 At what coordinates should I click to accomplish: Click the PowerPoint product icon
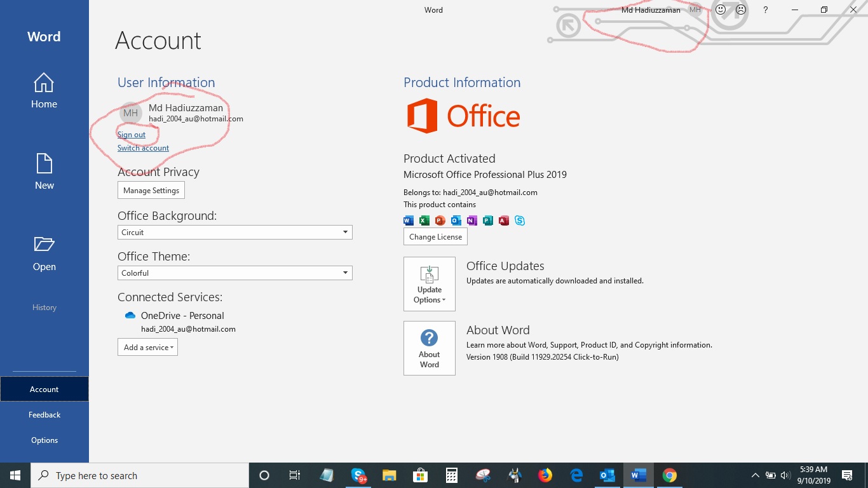[x=440, y=220]
